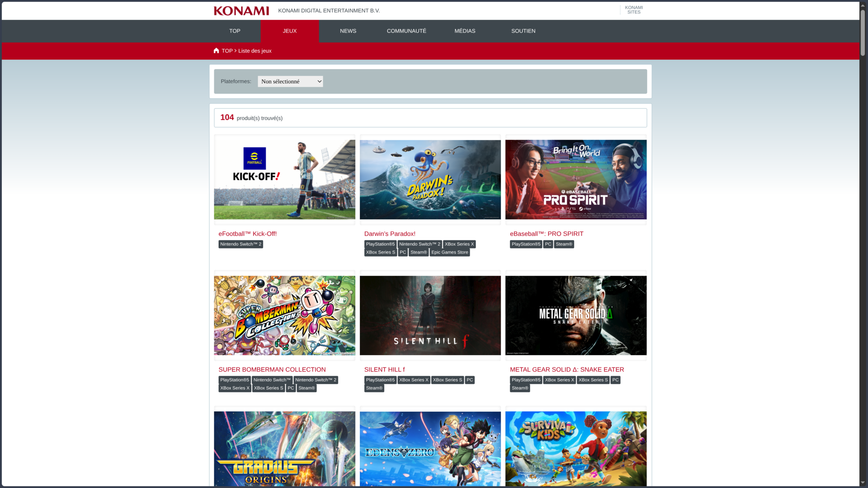
Task: Click PlayStation®5 tag under Darwin's Paradox
Action: pyautogui.click(x=380, y=244)
